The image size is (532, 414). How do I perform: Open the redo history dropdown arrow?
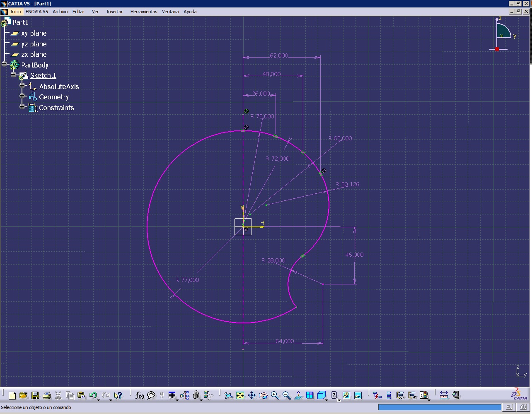point(111,400)
